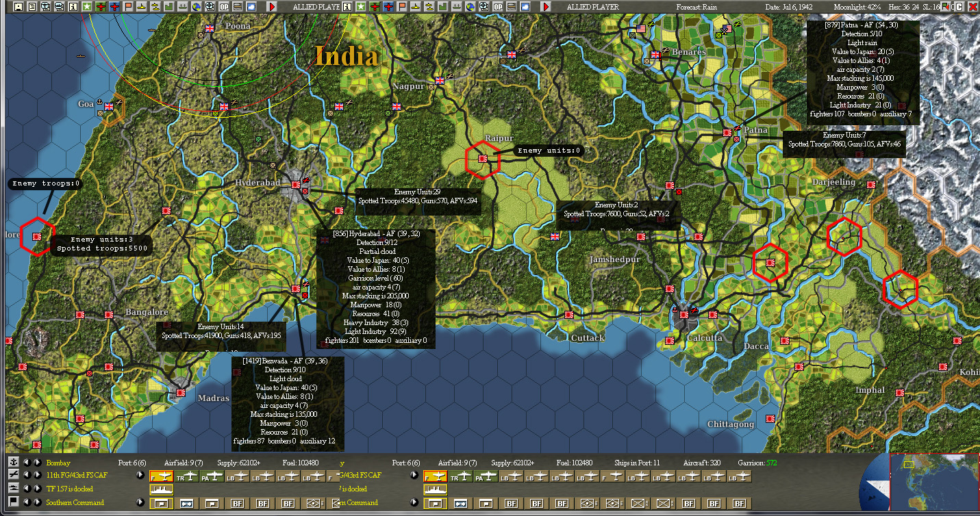The height and width of the screenshot is (516, 980).
Task: Select the first 'BF' base force unit, left panel
Action: pos(237,503)
